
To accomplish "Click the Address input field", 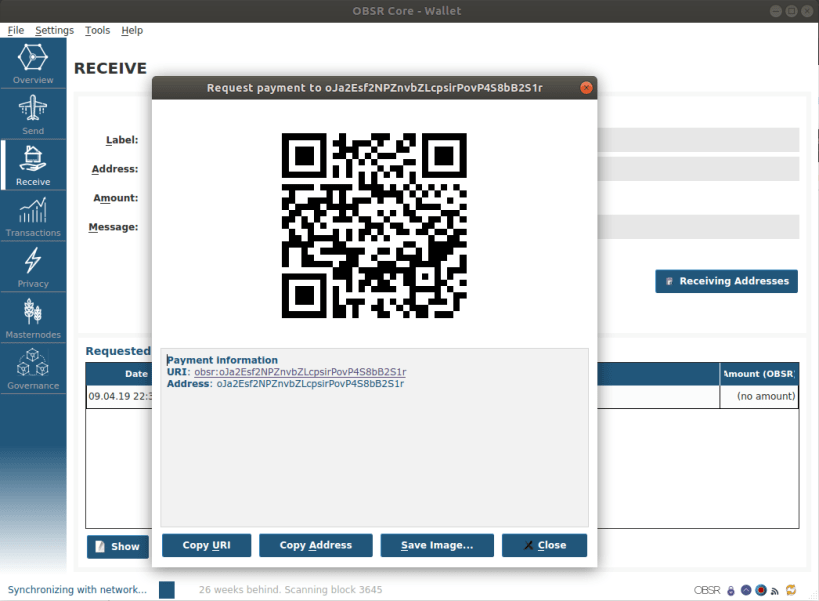I will pos(698,169).
